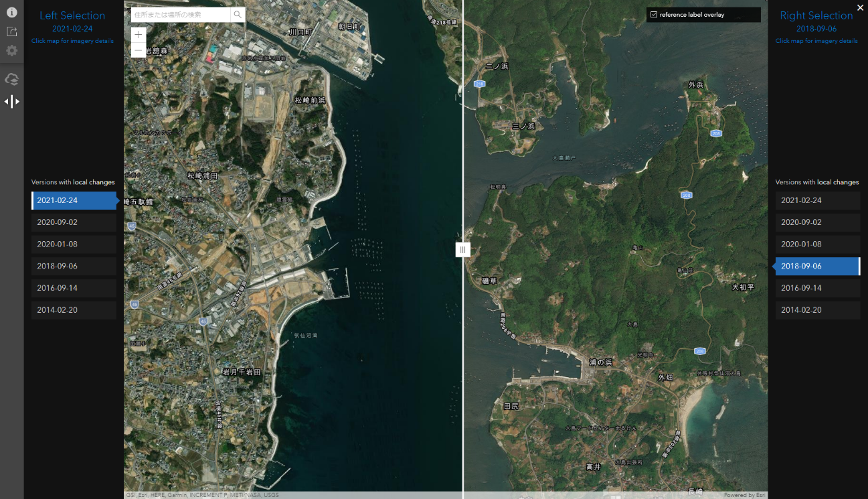Pick 2020-01-08 in the right version list
The height and width of the screenshot is (499, 868).
click(817, 244)
